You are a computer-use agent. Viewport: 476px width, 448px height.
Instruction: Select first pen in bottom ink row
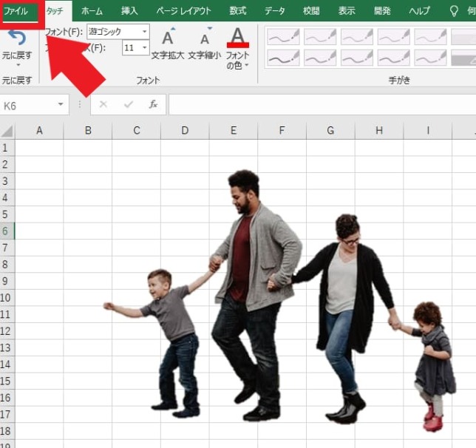click(x=283, y=58)
